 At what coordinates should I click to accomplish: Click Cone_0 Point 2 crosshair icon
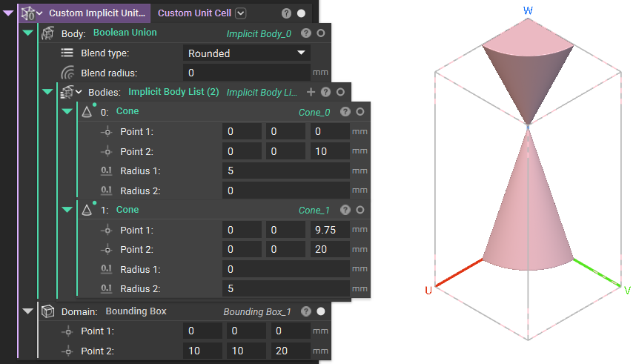(107, 152)
